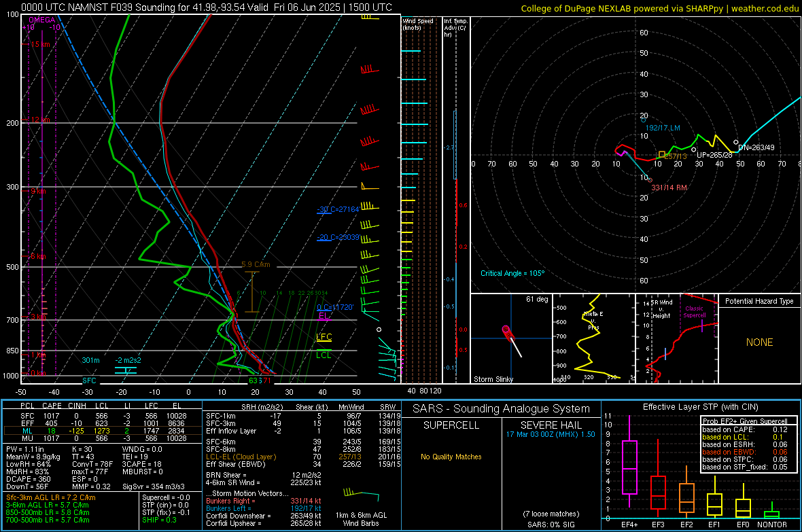Click the Sfc-3km AGL LR = 7.2 C/km line

pyautogui.click(x=51, y=497)
